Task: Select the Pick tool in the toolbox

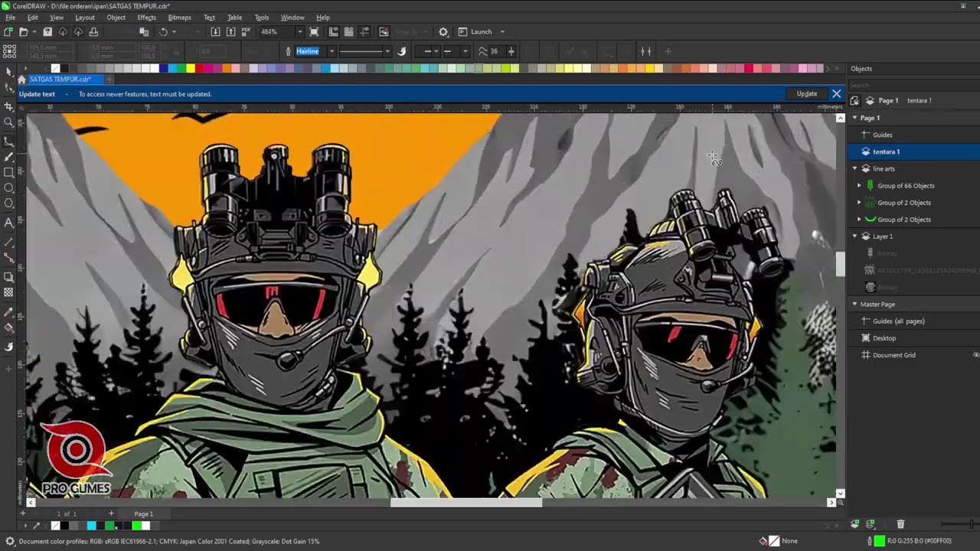Action: pyautogui.click(x=9, y=72)
